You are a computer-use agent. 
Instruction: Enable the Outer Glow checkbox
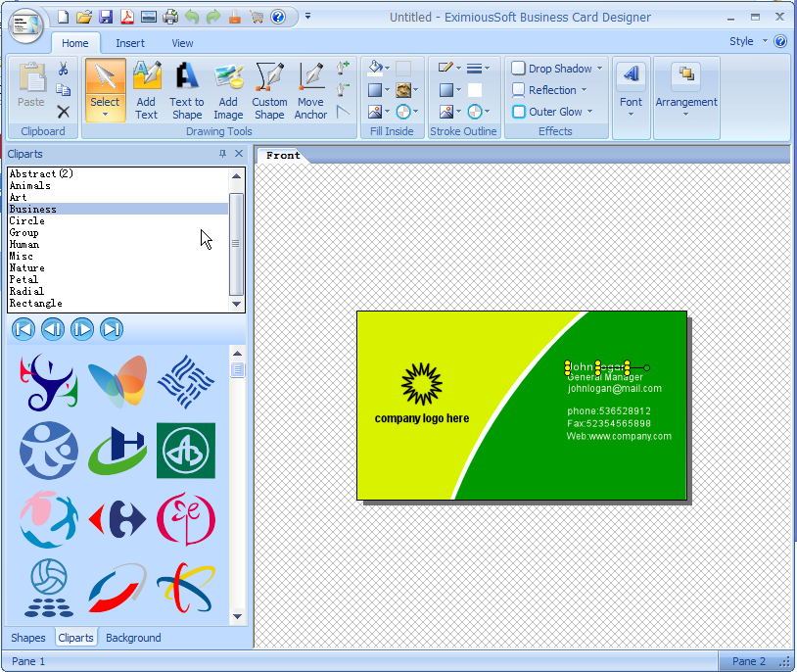[x=518, y=112]
